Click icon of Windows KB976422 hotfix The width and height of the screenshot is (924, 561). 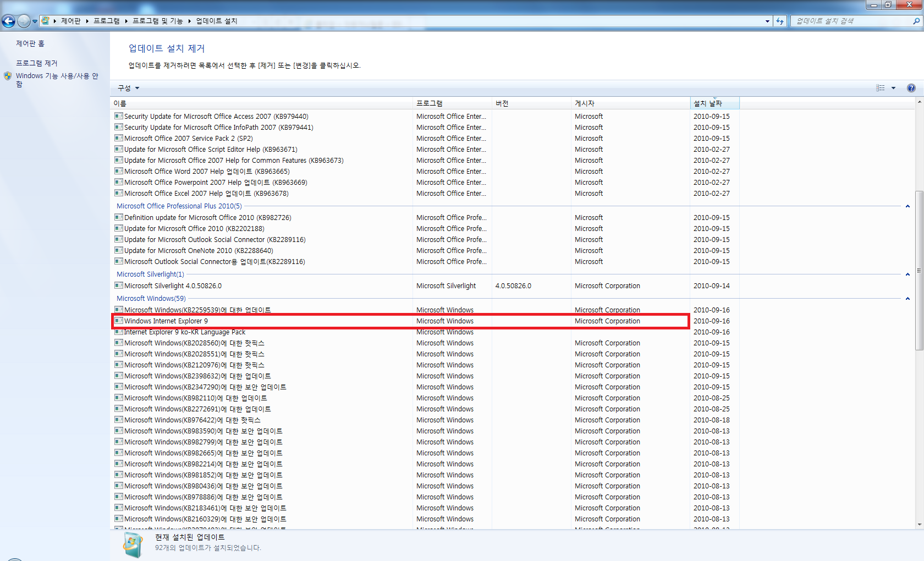[x=118, y=420]
